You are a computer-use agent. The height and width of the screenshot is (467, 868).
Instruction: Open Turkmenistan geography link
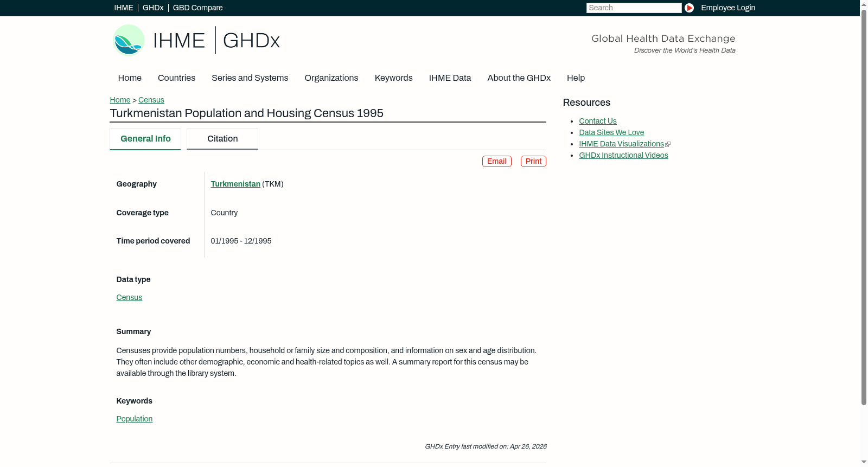235,184
